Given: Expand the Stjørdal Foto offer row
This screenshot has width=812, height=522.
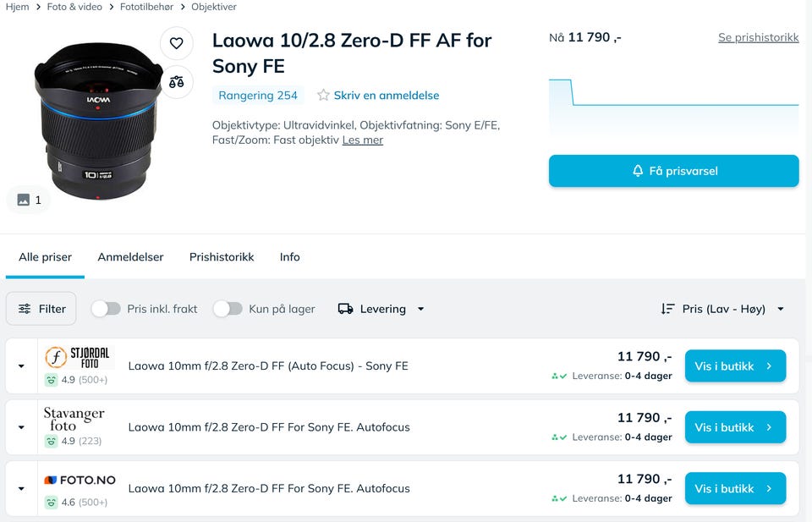Looking at the screenshot, I should [21, 366].
